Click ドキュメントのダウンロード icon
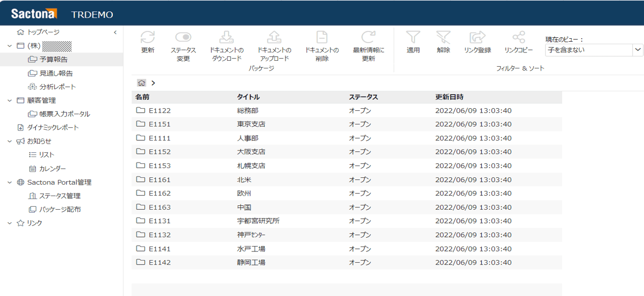Viewport: 644px width, 296px height. (226, 38)
